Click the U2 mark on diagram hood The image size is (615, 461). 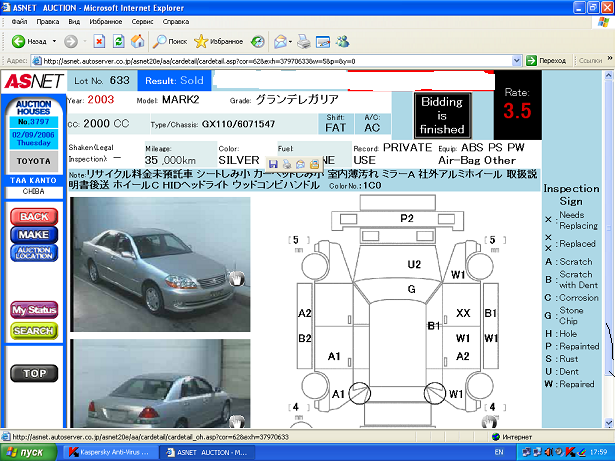[414, 264]
